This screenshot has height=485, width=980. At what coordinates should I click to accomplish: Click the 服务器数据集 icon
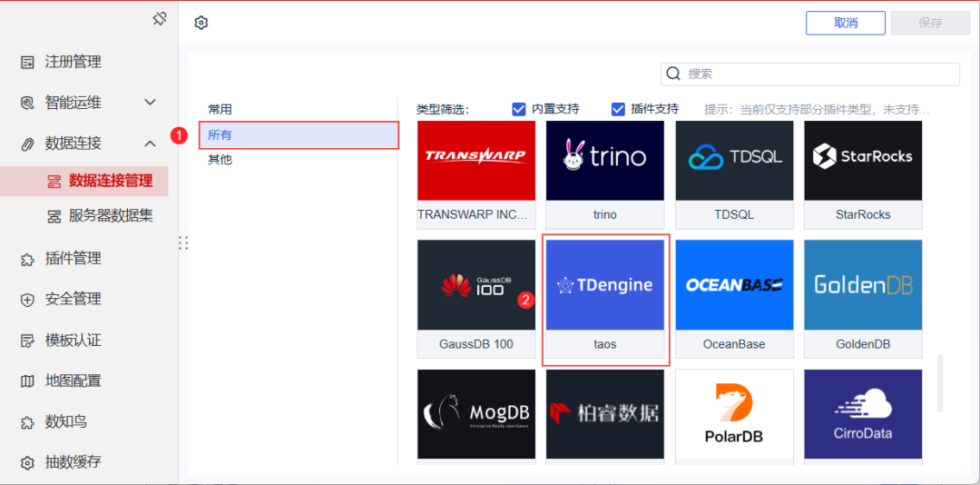point(54,216)
